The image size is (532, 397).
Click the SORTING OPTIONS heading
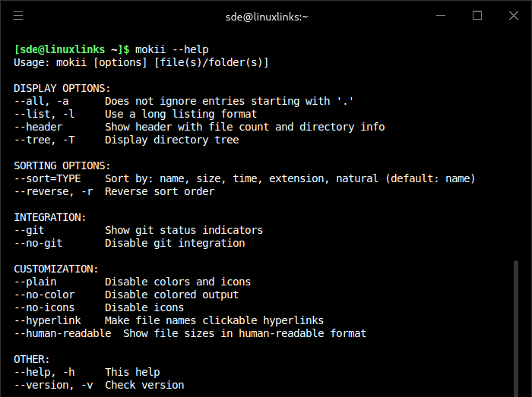point(62,165)
